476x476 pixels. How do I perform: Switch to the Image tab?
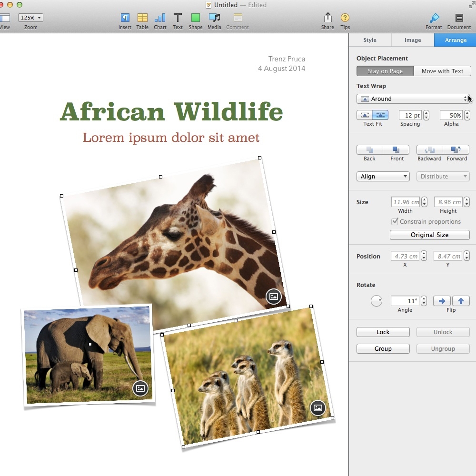coord(413,40)
